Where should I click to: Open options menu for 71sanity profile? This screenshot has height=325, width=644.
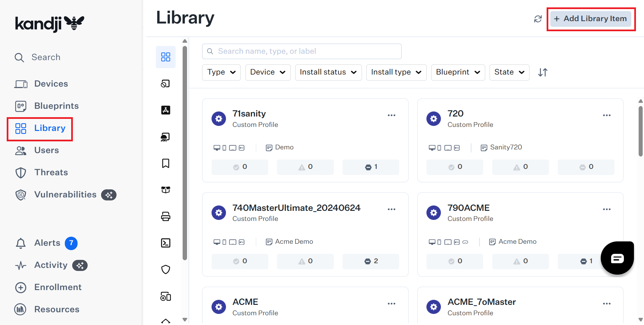coord(391,115)
